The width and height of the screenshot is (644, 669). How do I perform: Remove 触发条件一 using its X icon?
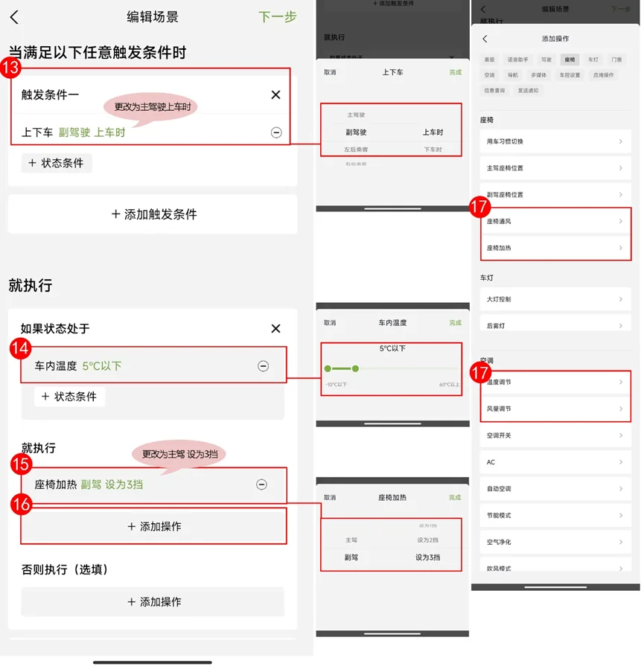(x=275, y=95)
